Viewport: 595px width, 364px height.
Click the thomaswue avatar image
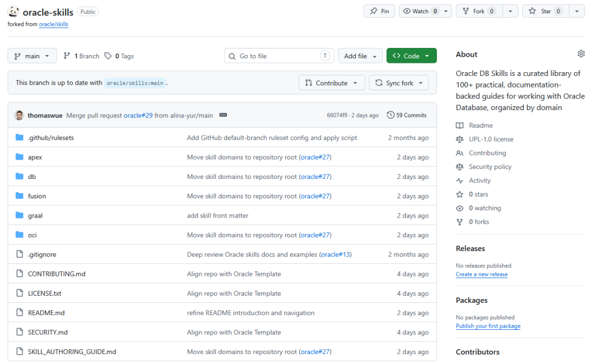tap(19, 115)
